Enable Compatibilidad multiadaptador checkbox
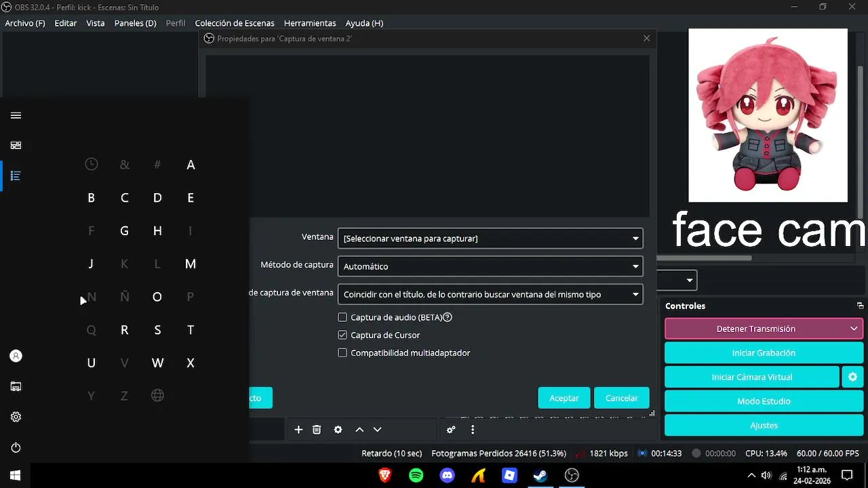 (342, 352)
